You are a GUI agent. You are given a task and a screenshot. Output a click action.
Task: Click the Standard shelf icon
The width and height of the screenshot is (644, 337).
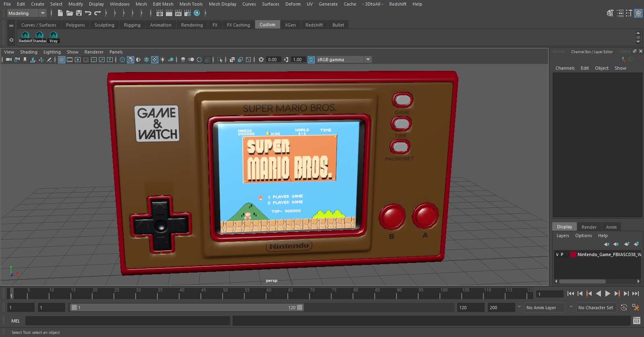[39, 37]
